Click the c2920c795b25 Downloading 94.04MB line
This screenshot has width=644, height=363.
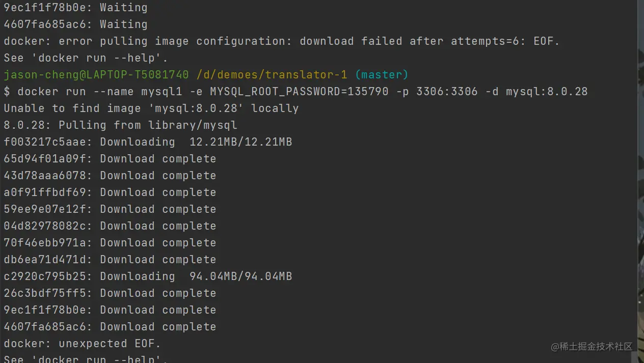point(148,276)
